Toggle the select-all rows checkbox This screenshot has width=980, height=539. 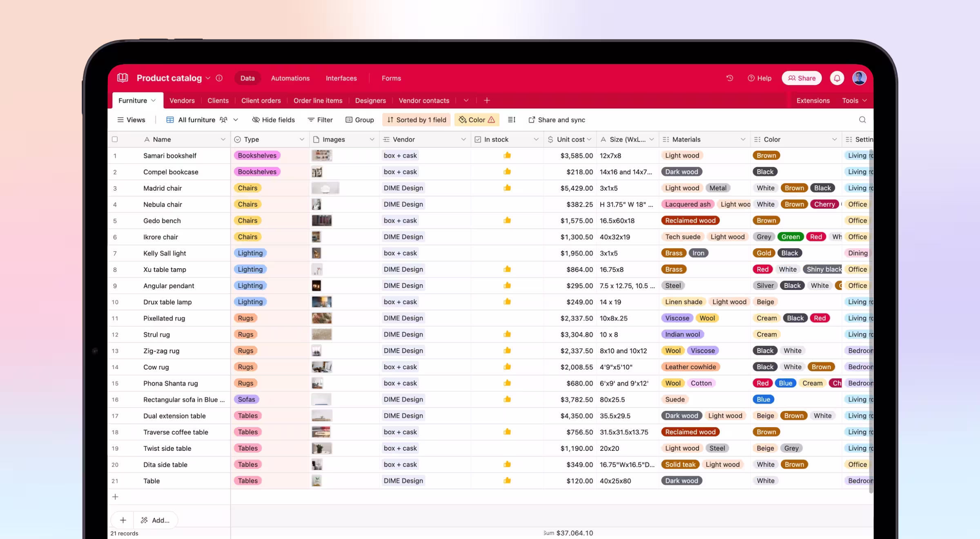click(x=115, y=139)
